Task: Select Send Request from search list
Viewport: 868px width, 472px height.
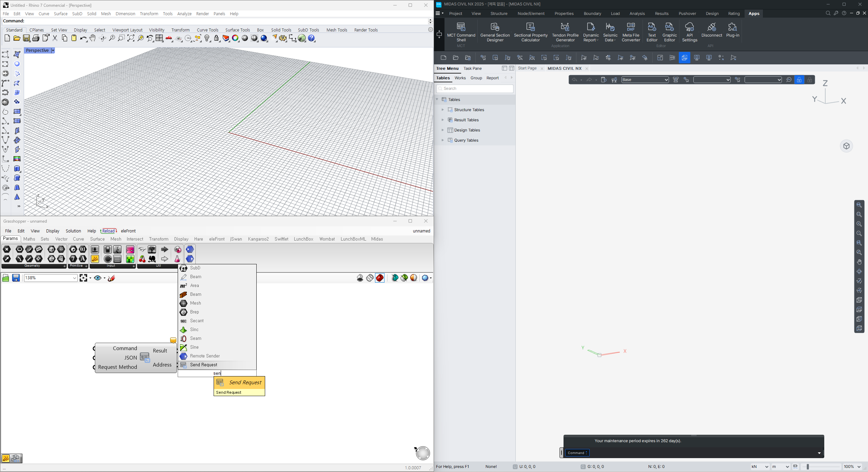Action: (217, 365)
